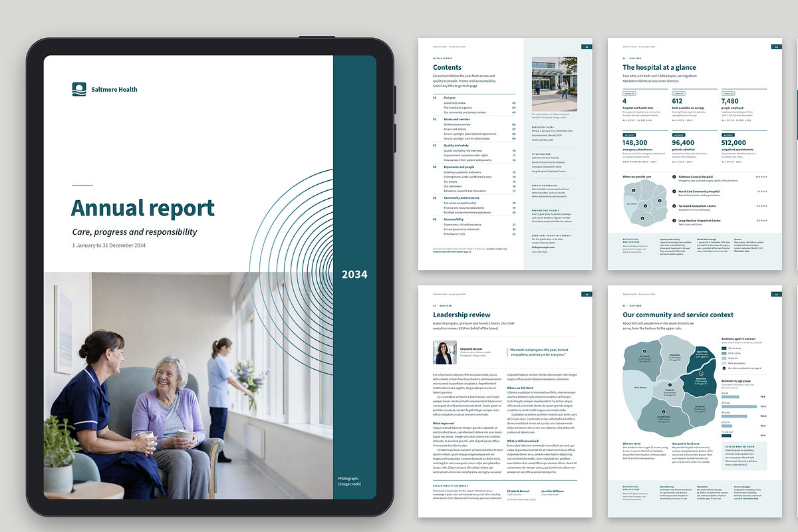Click the cover photo of nurse and patient
798x532 pixels.
pyautogui.click(x=188, y=386)
